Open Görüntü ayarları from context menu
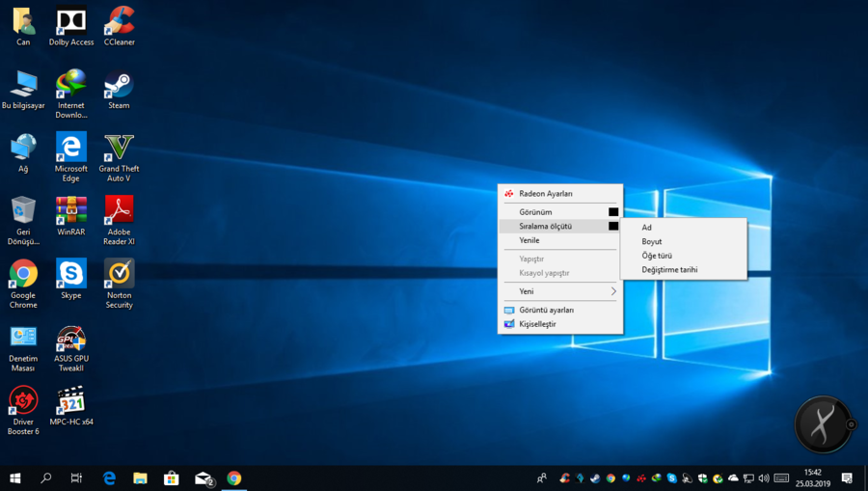 tap(546, 310)
